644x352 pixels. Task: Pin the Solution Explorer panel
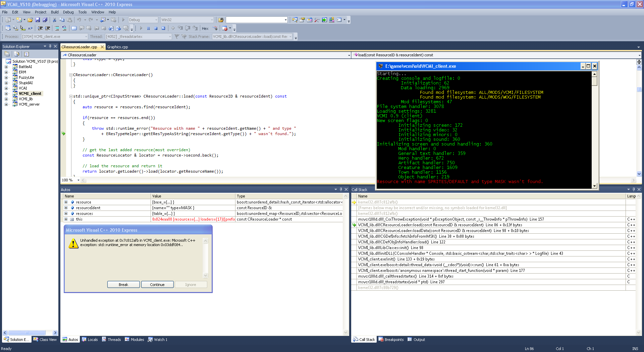pyautogui.click(x=50, y=47)
